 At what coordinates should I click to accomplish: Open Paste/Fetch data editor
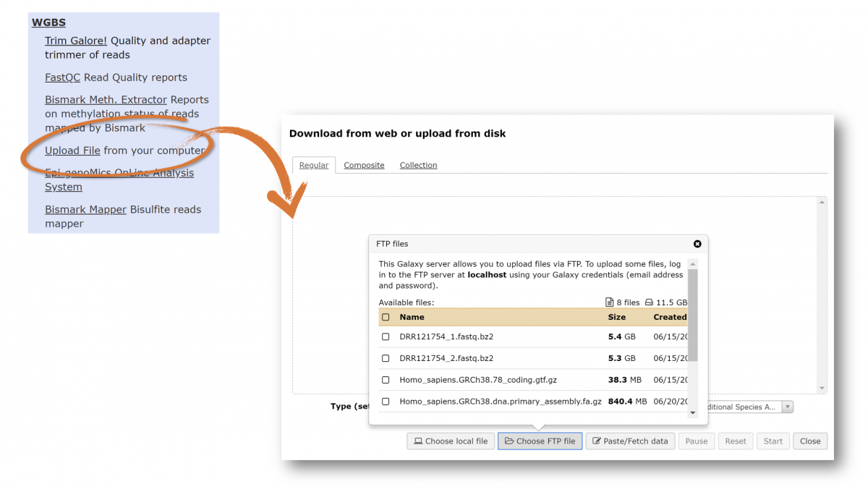point(629,441)
